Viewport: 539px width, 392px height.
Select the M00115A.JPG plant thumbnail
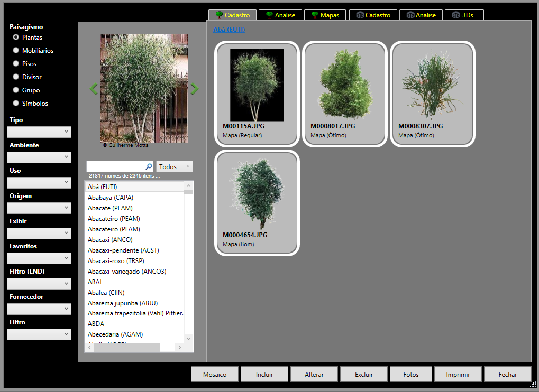point(257,94)
